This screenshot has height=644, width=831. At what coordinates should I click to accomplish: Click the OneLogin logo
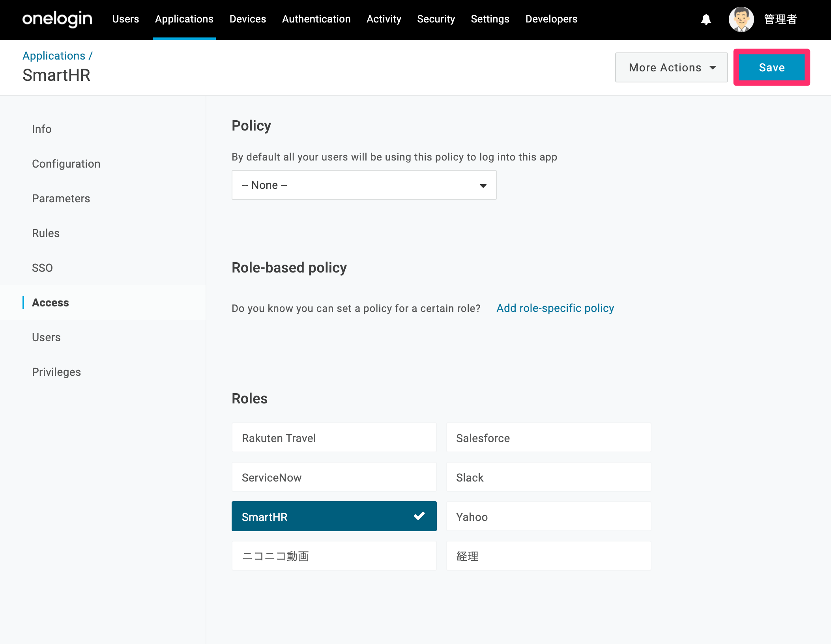tap(57, 19)
